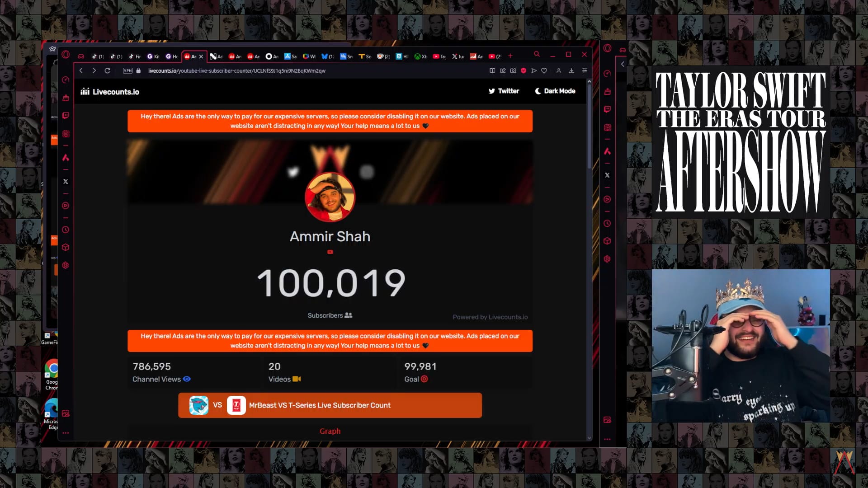Click the 786,595 channel views value

tap(152, 366)
